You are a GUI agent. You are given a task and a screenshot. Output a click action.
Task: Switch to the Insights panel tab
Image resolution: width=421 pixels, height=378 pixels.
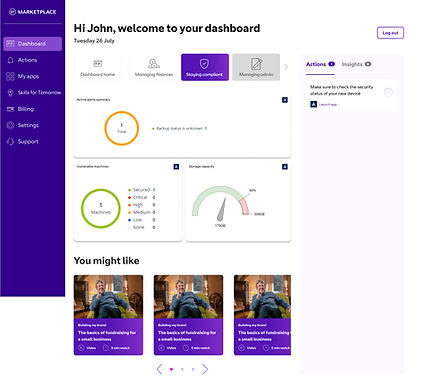coord(356,64)
